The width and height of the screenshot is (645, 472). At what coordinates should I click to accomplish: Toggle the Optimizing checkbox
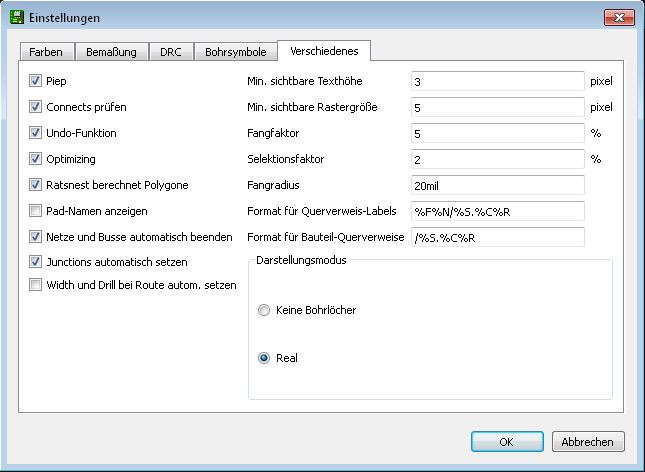tap(35, 158)
